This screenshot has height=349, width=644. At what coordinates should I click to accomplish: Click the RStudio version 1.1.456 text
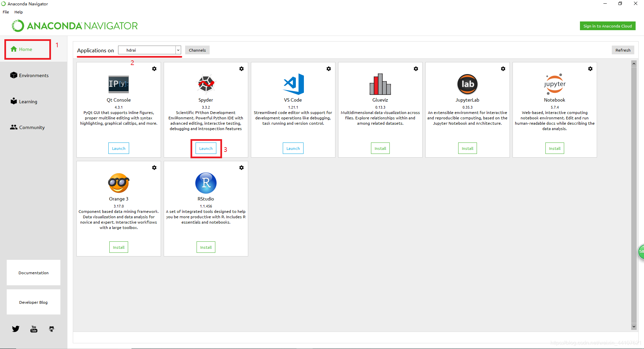pos(206,206)
